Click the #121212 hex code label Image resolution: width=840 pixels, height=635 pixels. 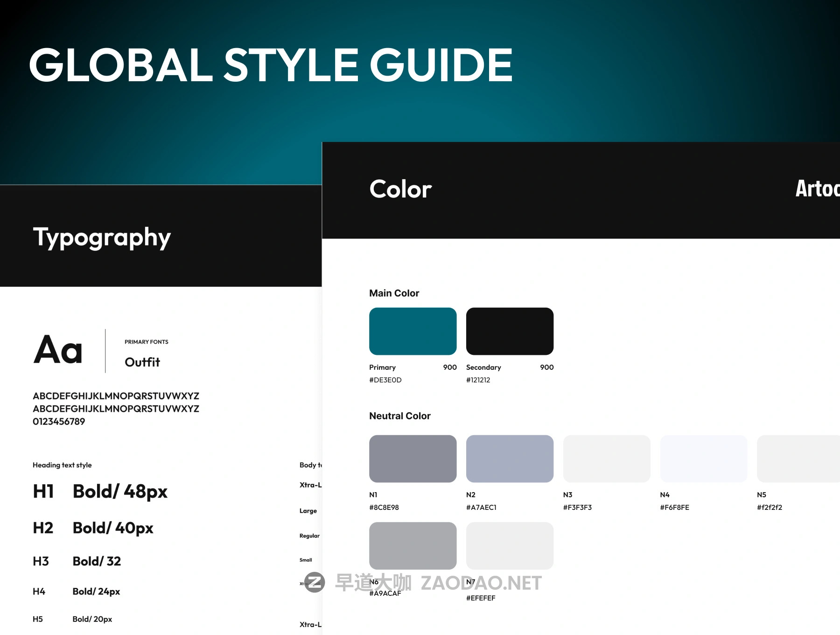478,380
